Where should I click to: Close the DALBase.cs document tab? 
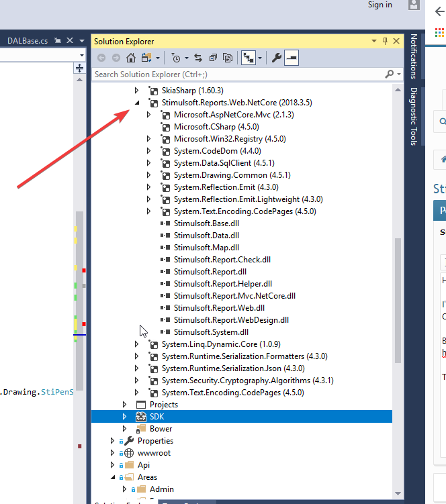(69, 41)
